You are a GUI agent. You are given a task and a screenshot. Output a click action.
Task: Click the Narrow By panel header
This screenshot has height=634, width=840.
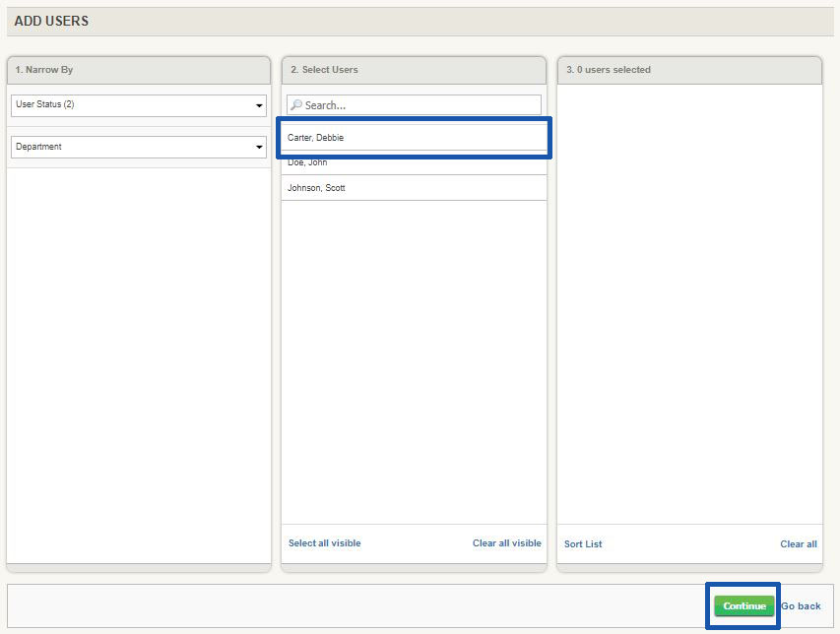(x=138, y=70)
